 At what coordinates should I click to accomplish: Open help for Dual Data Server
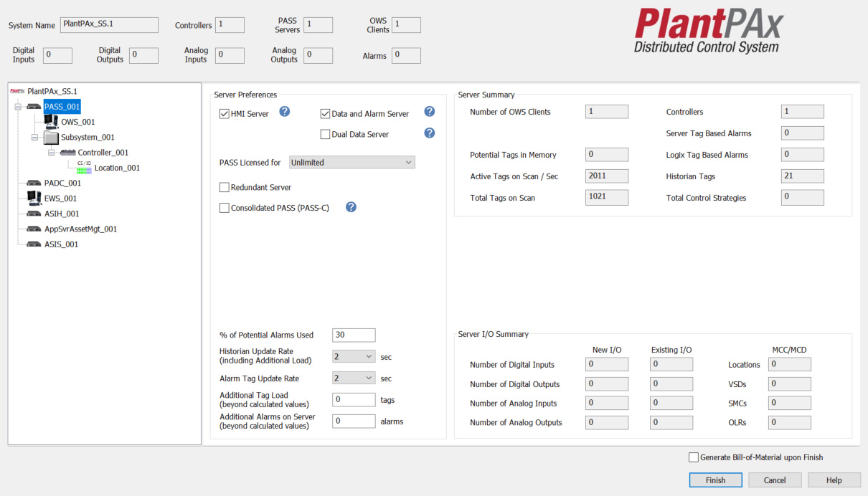430,133
